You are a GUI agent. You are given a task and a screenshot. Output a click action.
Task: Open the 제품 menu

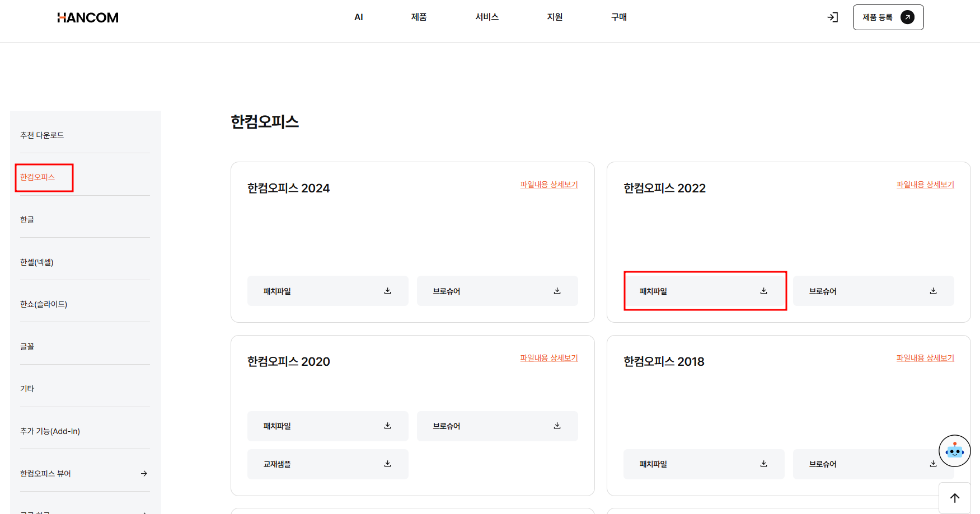tap(419, 17)
